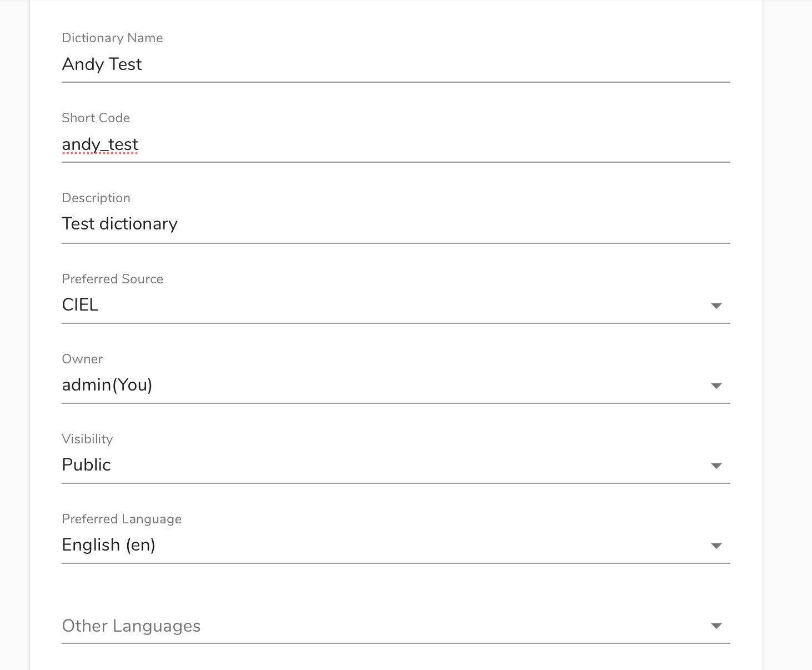This screenshot has height=670, width=812.
Task: Open the CIEL preferred source selector
Action: (395, 305)
